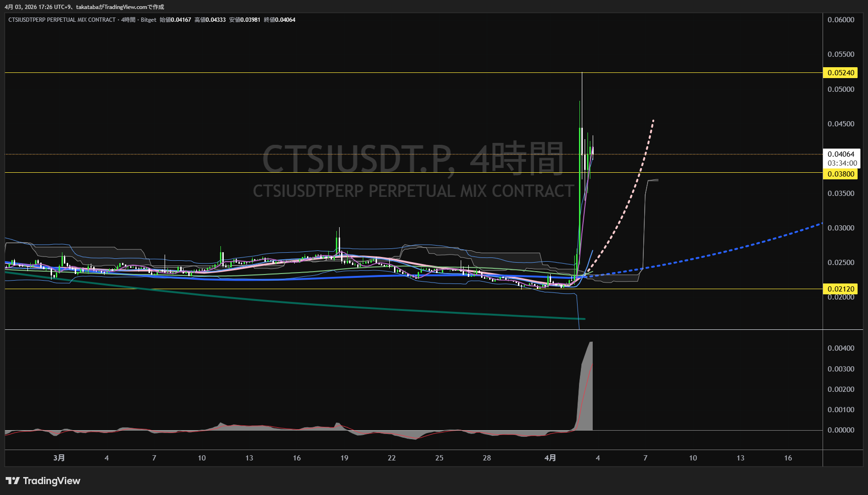Screen dimensions: 868x495
Task: Select the yellow 0.02120 price level label
Action: click(x=841, y=289)
